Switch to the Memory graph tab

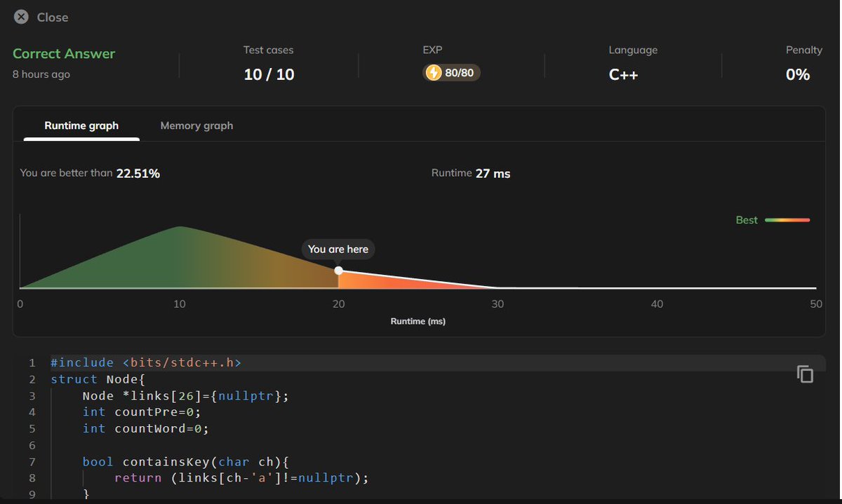[x=196, y=125]
